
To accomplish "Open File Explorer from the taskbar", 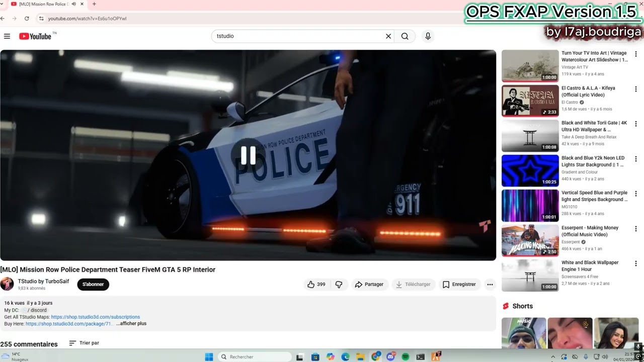I will 360,357.
